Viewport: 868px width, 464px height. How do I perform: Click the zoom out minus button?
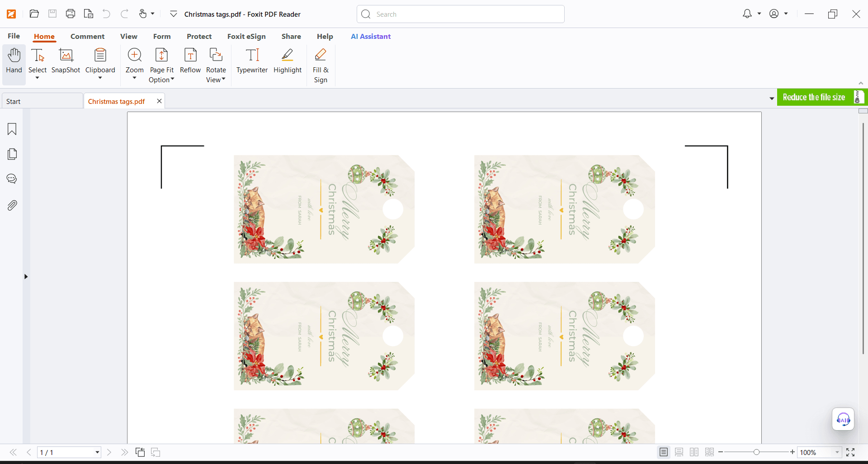pos(721,452)
